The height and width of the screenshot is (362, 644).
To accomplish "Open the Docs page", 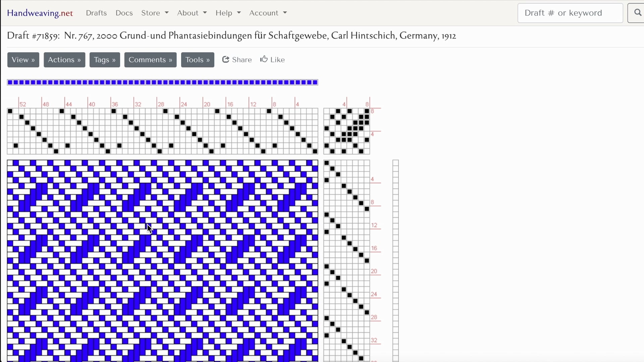I will tap(124, 13).
